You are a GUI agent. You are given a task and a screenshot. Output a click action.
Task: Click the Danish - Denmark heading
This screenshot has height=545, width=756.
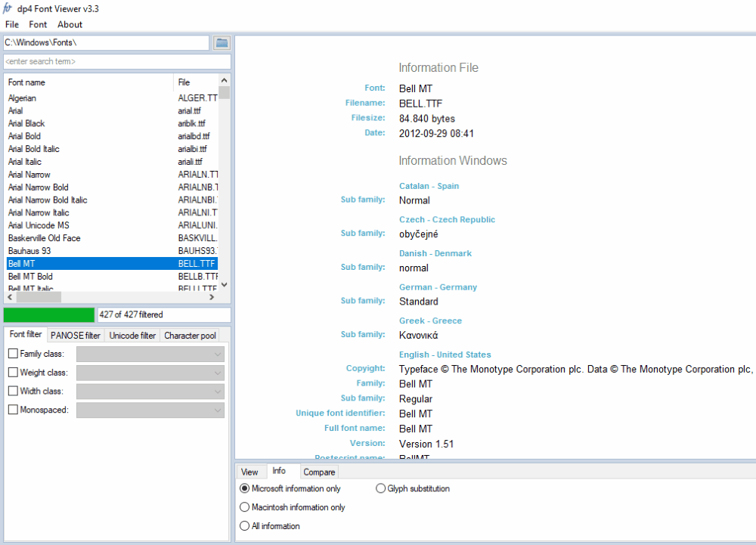click(435, 253)
